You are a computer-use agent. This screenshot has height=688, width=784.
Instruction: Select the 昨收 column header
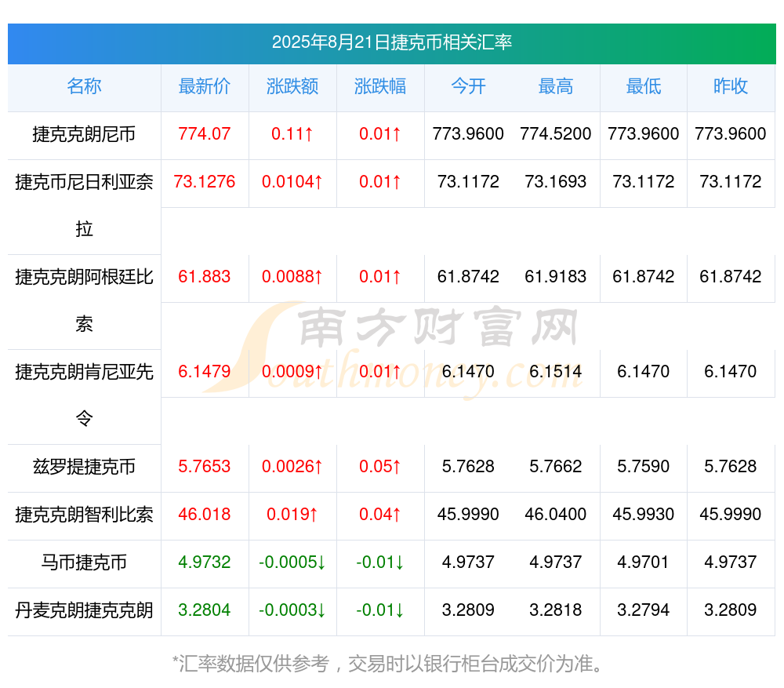pyautogui.click(x=731, y=86)
